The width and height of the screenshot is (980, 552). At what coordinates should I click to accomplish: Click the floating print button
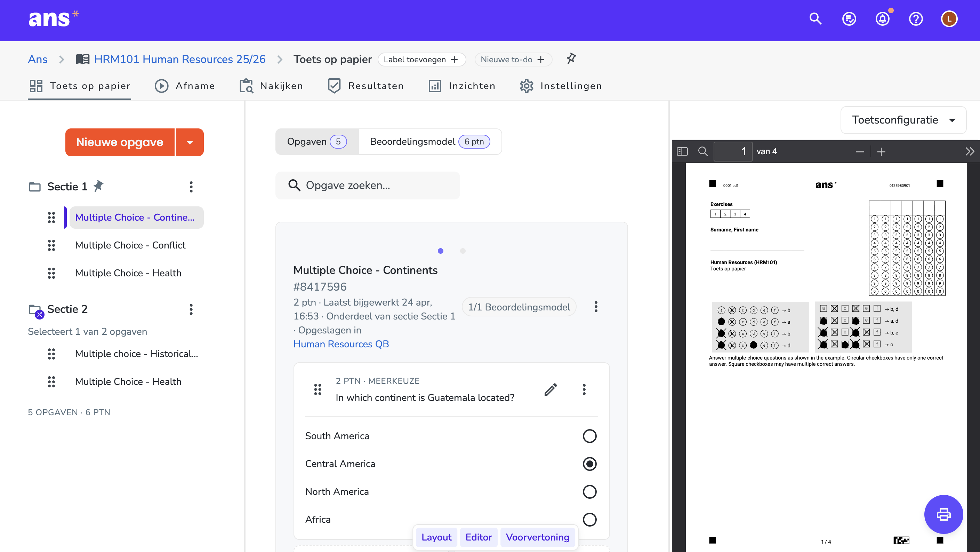(x=943, y=514)
